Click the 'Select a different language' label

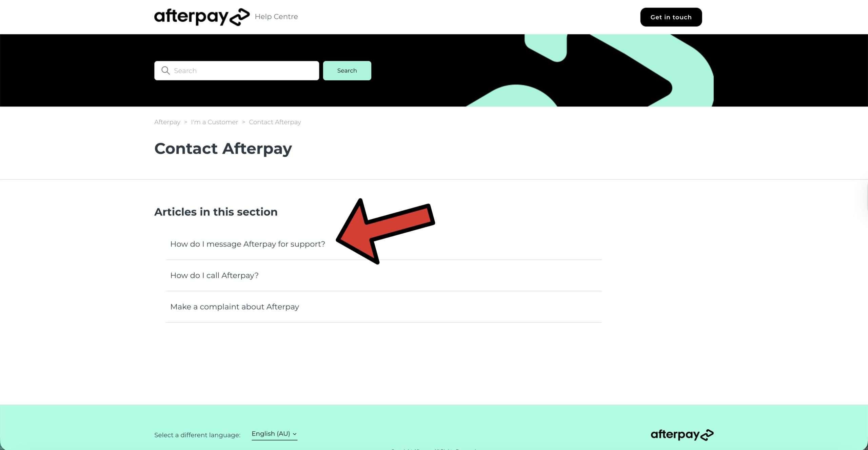click(x=197, y=435)
